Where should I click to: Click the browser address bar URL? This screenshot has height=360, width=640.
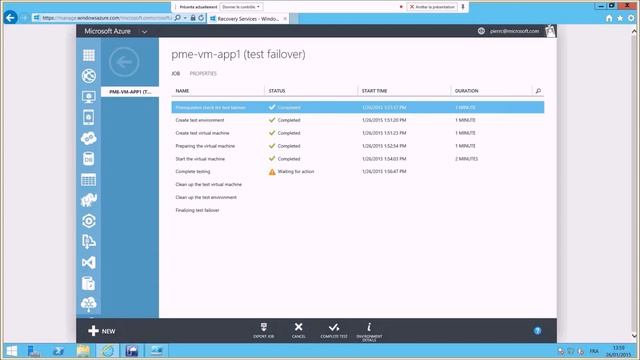coord(107,18)
